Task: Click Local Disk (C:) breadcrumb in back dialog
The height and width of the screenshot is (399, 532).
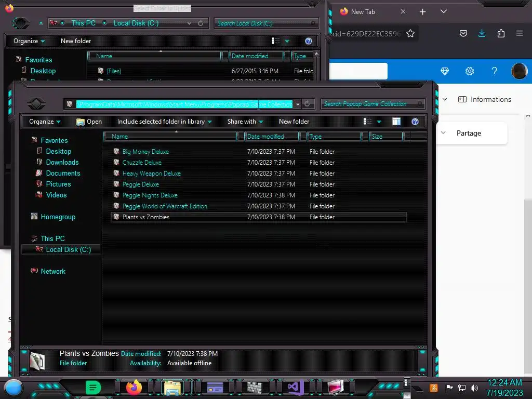Action: click(136, 23)
